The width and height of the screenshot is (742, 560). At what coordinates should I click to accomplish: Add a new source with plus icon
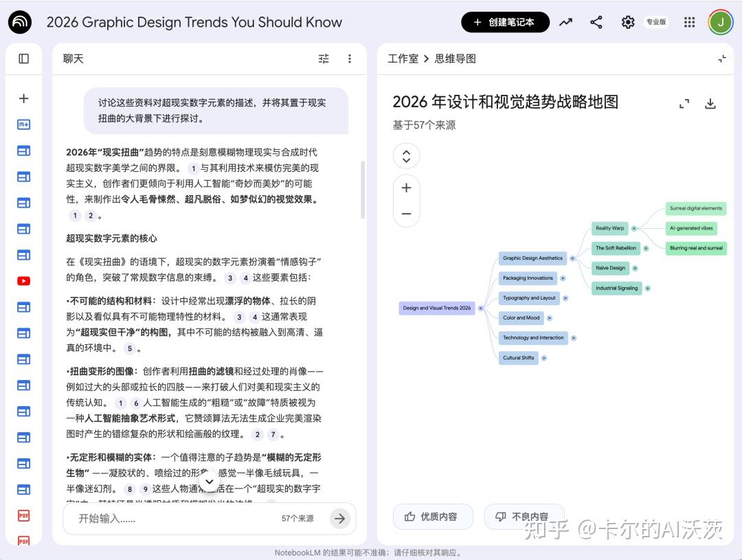point(23,98)
